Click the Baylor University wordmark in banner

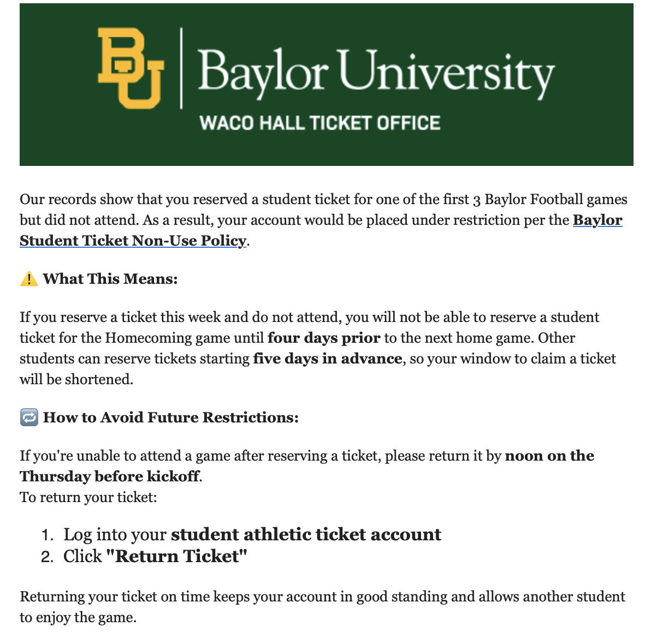tap(376, 72)
